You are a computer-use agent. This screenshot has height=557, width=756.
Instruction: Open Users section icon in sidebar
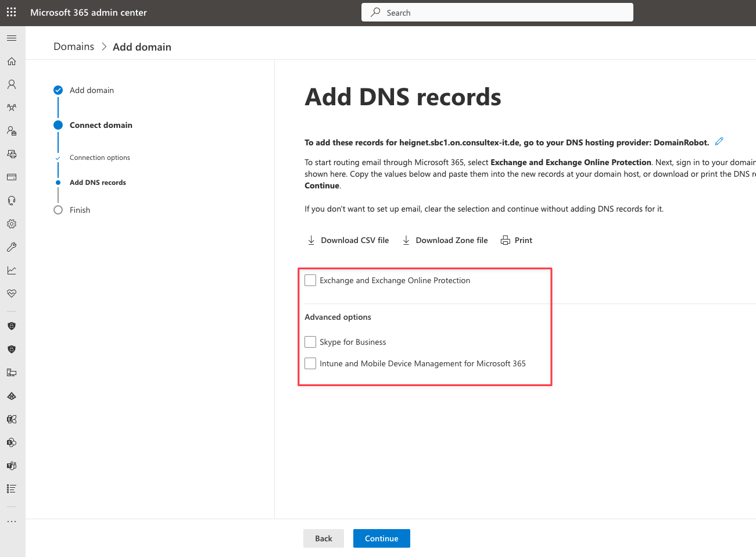click(12, 84)
